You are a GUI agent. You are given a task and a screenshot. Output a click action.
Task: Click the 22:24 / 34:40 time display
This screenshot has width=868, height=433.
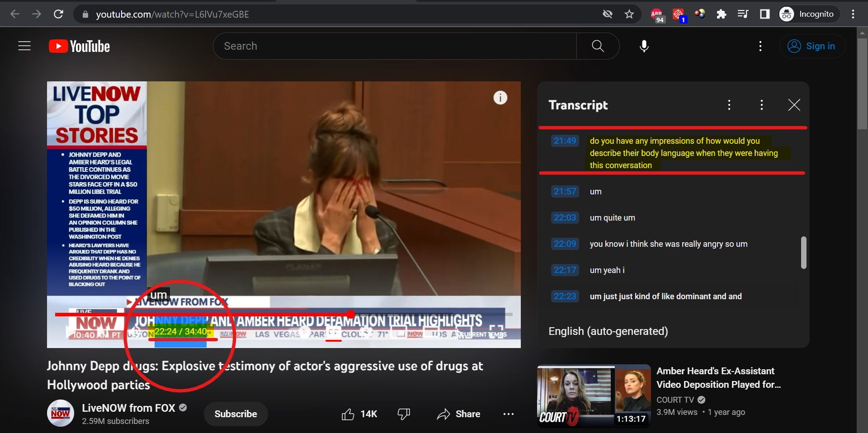tap(181, 331)
